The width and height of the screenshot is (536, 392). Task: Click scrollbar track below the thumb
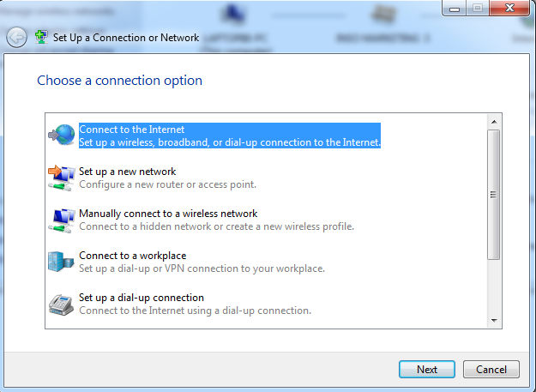pyautogui.click(x=494, y=286)
